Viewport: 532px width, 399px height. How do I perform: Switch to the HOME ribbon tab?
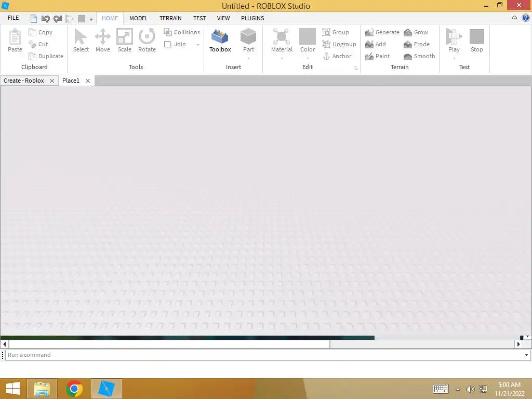(110, 18)
